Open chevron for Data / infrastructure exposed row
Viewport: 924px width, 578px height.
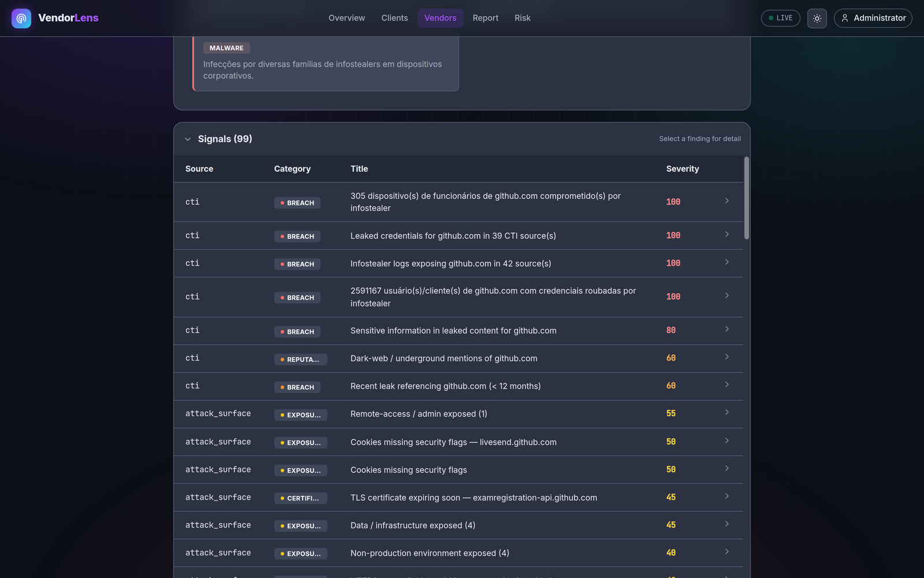[x=727, y=524]
